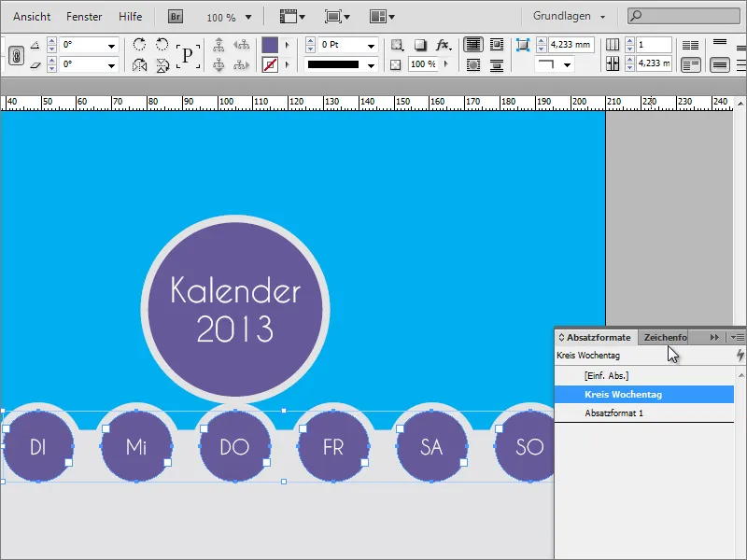Click the apply effect to object icon
The height and width of the screenshot is (560, 747).
[396, 45]
